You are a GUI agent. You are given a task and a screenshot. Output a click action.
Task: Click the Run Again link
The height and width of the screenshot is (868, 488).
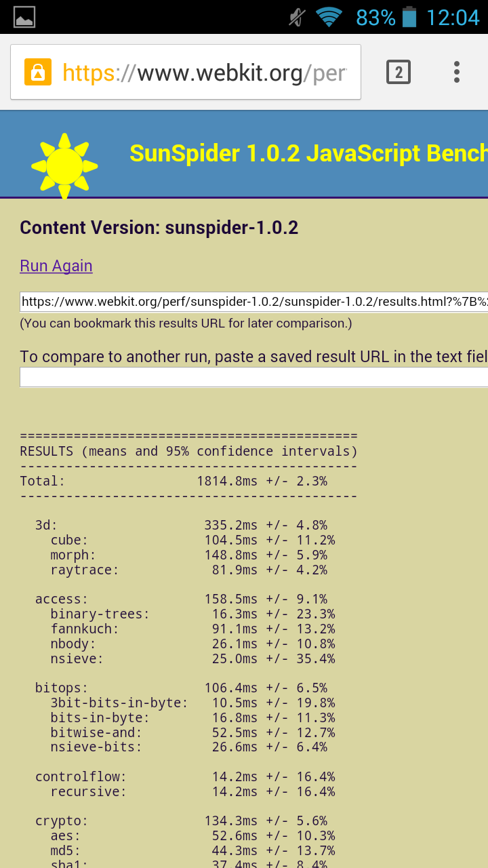coord(56,266)
